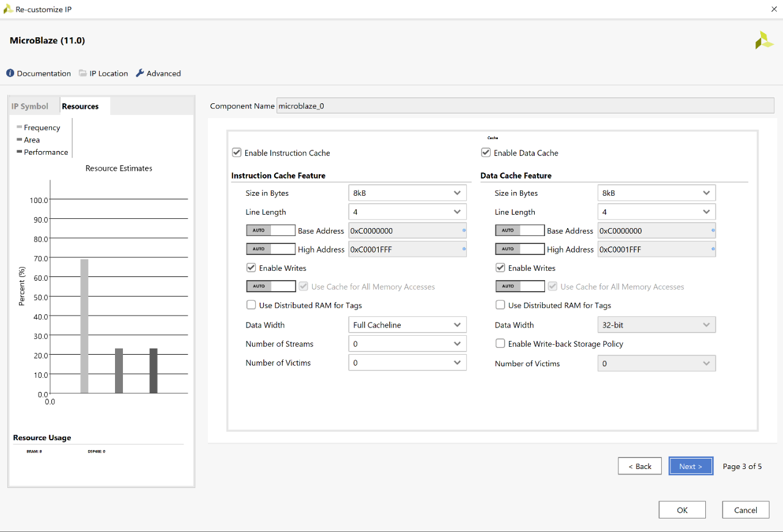Click Data Cache Base Address field
Screen dimensions: 783x532
656,231
